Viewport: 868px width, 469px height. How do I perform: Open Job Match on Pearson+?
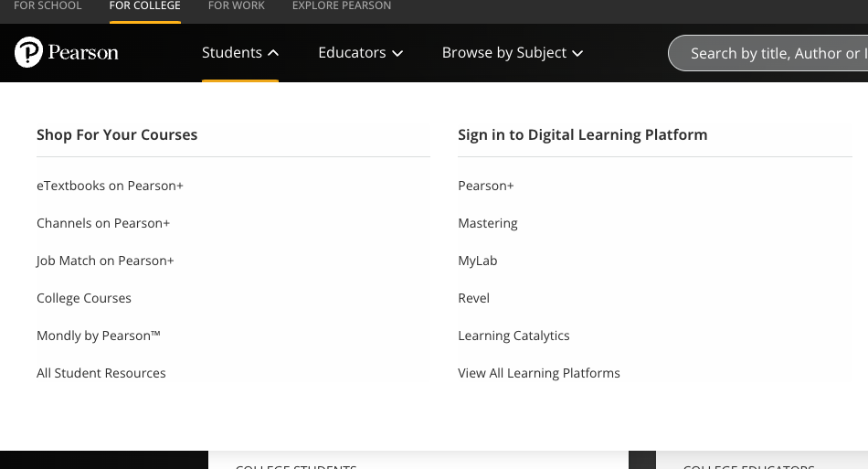pos(105,261)
